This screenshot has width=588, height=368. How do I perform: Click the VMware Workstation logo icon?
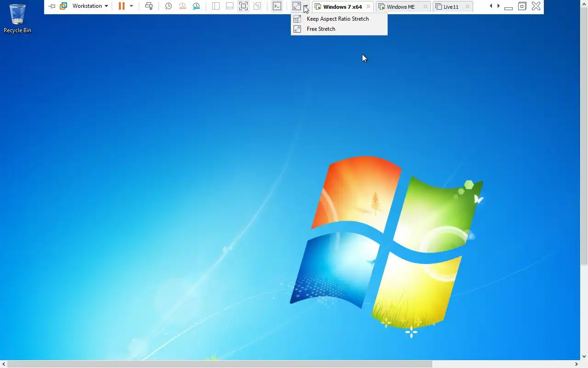coord(63,6)
